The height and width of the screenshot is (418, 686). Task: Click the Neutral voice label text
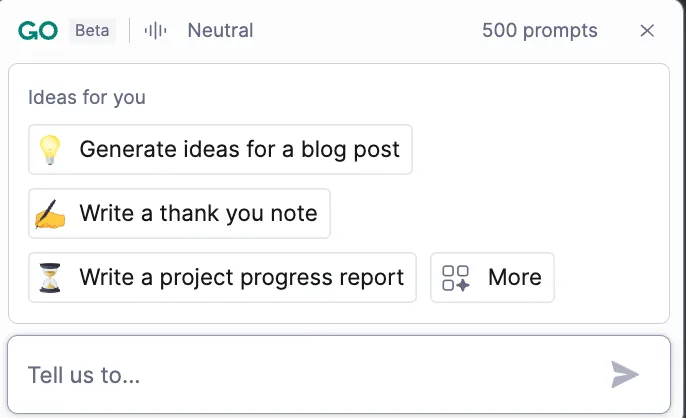[220, 31]
